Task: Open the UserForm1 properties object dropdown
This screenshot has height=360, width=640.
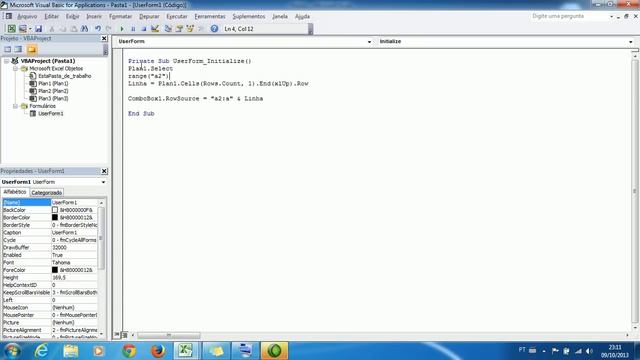Action: (x=103, y=182)
